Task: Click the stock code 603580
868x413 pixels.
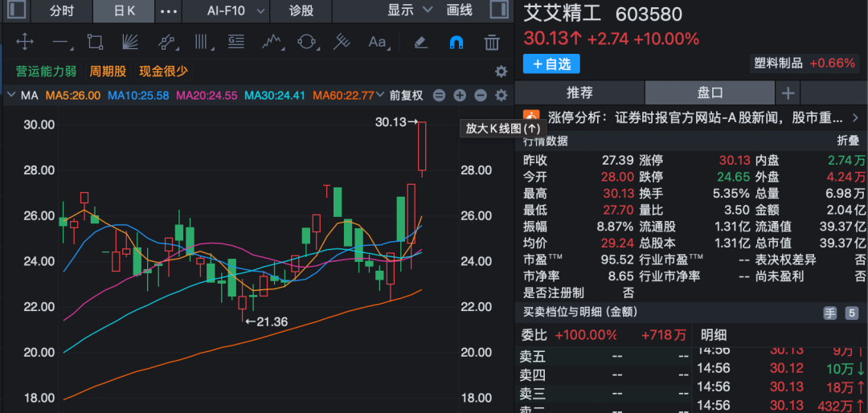Action: click(649, 14)
